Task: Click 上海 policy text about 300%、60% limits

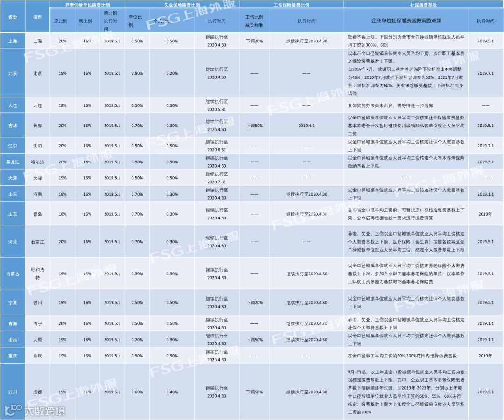Action: (406, 41)
